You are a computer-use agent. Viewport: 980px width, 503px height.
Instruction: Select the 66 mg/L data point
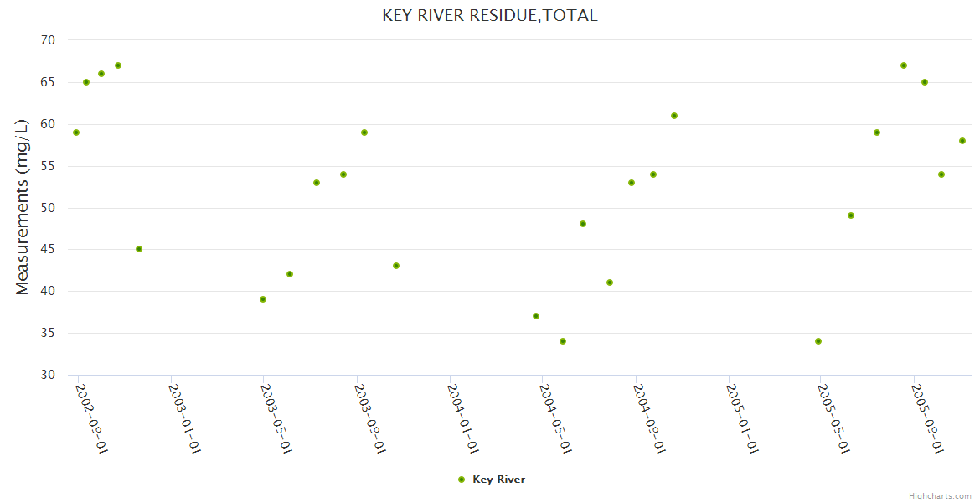pyautogui.click(x=101, y=74)
